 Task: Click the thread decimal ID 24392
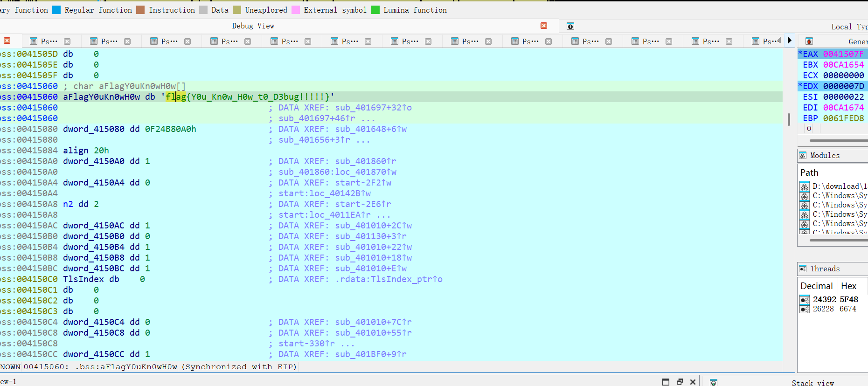(825, 299)
